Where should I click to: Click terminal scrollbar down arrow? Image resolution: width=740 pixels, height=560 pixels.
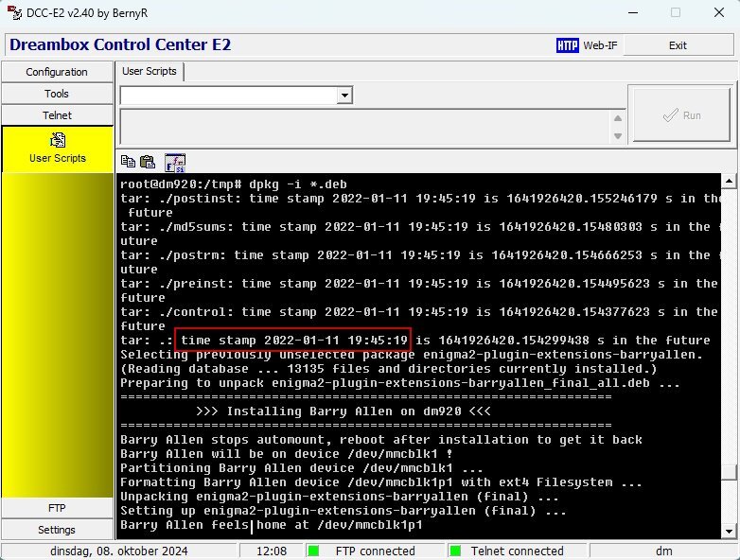(729, 532)
